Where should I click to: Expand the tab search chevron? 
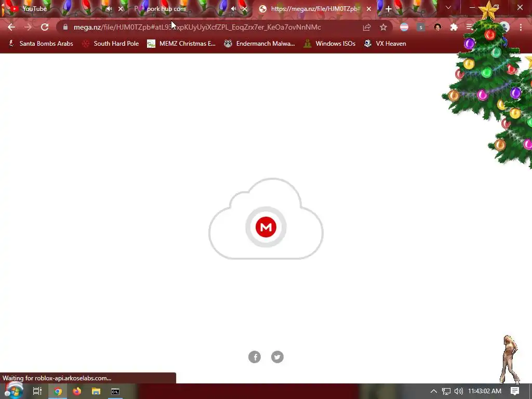[x=448, y=7]
